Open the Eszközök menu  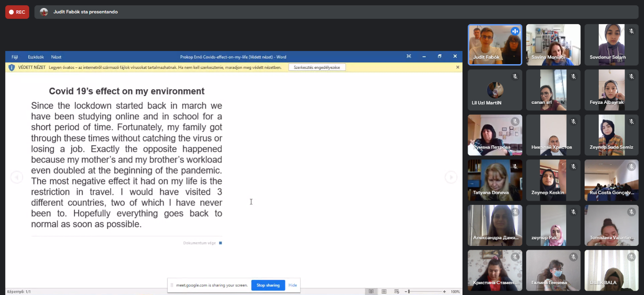tap(36, 57)
